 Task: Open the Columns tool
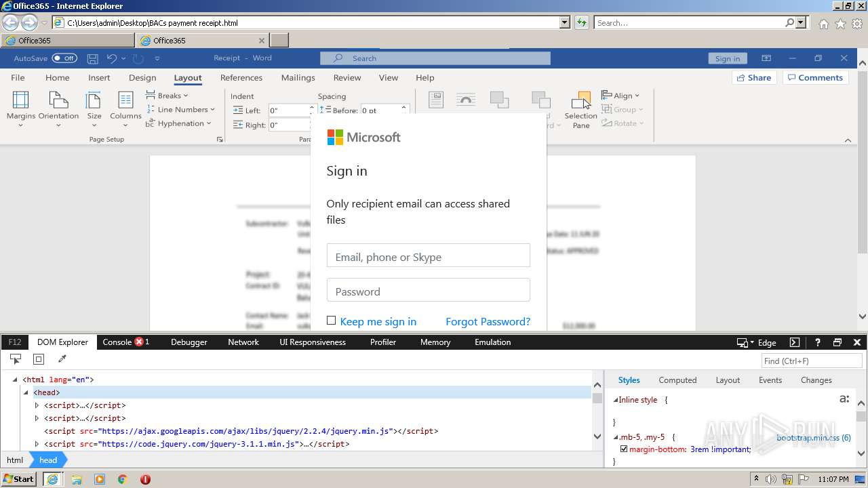click(125, 109)
